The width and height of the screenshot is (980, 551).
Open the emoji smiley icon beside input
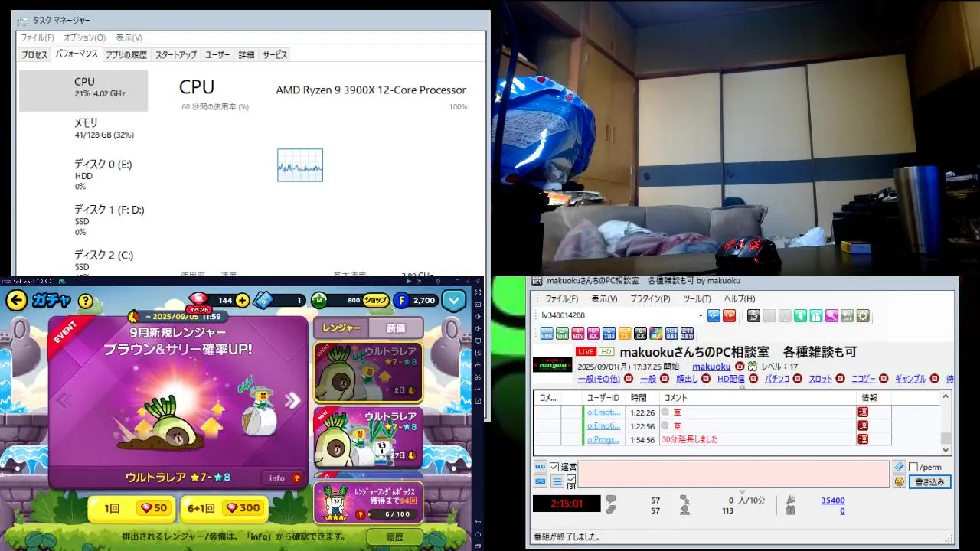click(899, 482)
